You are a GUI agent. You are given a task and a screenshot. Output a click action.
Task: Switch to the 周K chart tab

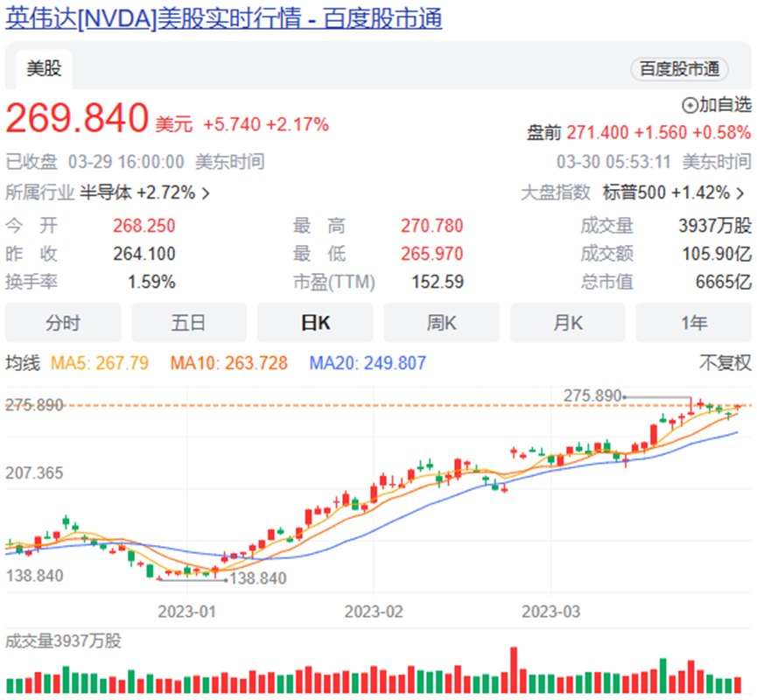441,323
